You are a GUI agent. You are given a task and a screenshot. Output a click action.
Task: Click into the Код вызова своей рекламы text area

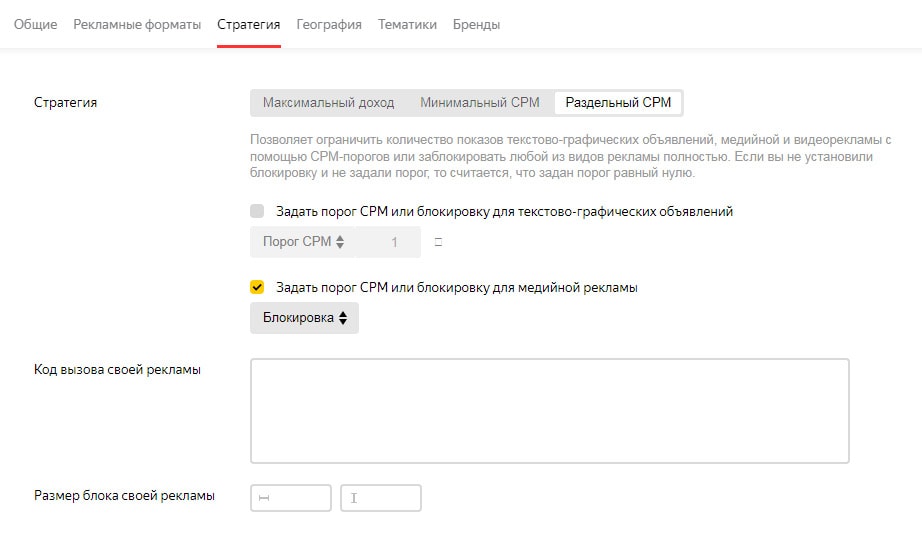(x=549, y=411)
